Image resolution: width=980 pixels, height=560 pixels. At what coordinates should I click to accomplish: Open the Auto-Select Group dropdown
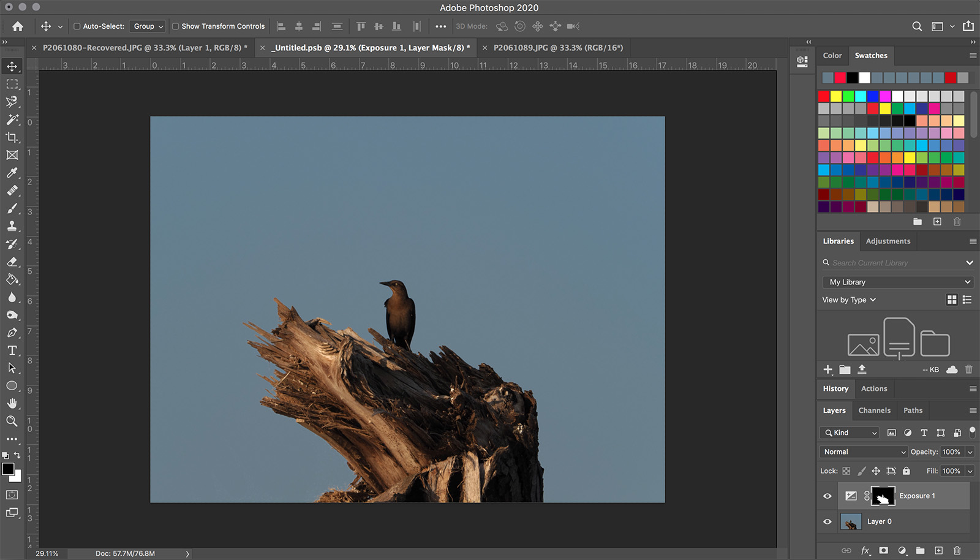(148, 26)
